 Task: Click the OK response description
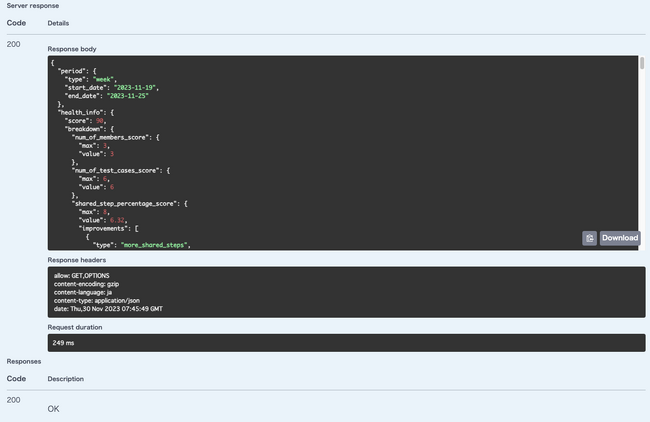pyautogui.click(x=55, y=409)
